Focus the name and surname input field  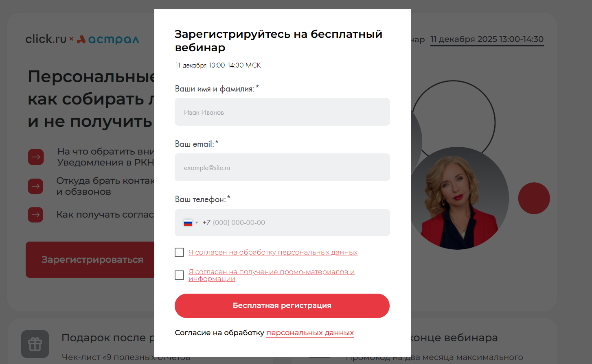click(x=282, y=112)
